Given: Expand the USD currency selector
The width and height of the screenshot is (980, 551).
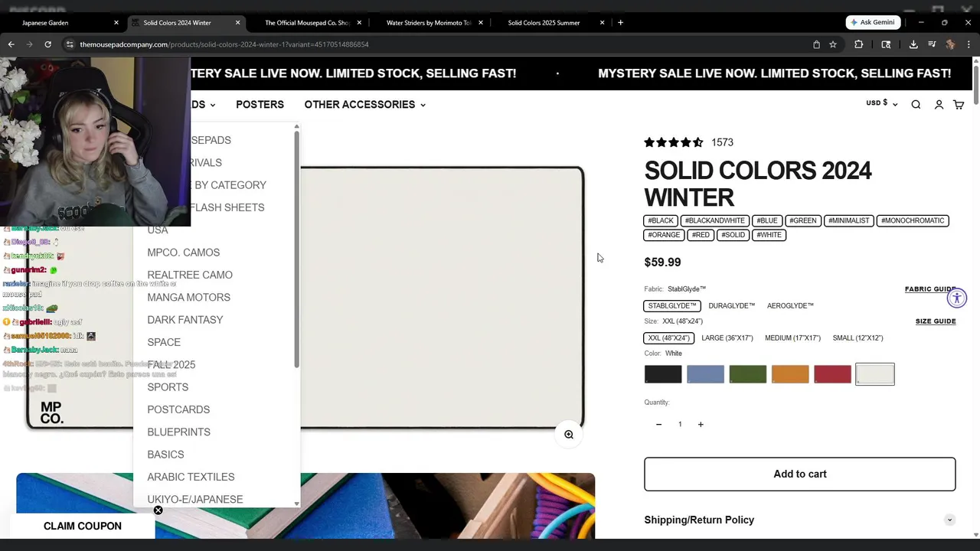Looking at the screenshot, I should coord(881,103).
